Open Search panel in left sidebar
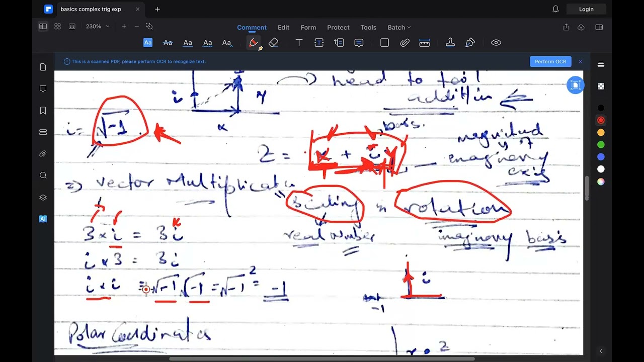Screen dimensions: 644x362 point(43,175)
